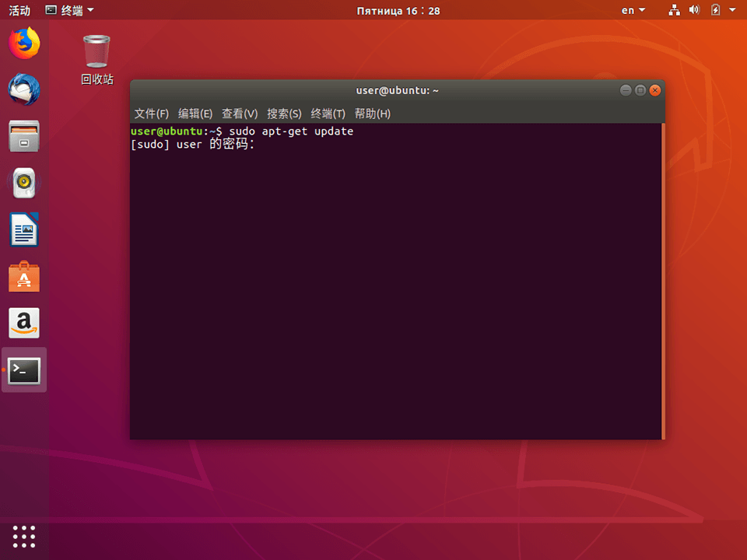The width and height of the screenshot is (747, 560).
Task: Open the 回收站 trash on the desktop
Action: coord(95,48)
